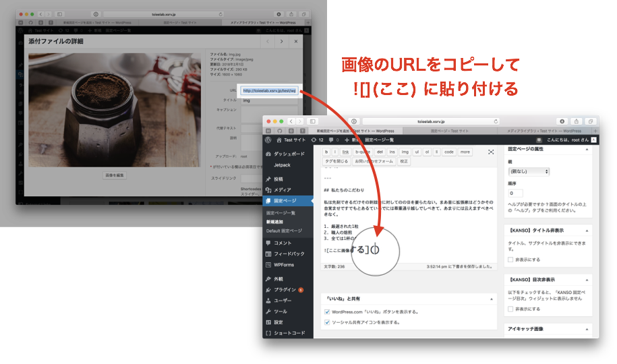
Task: Open the 親 (親なし) dropdown
Action: click(x=529, y=172)
